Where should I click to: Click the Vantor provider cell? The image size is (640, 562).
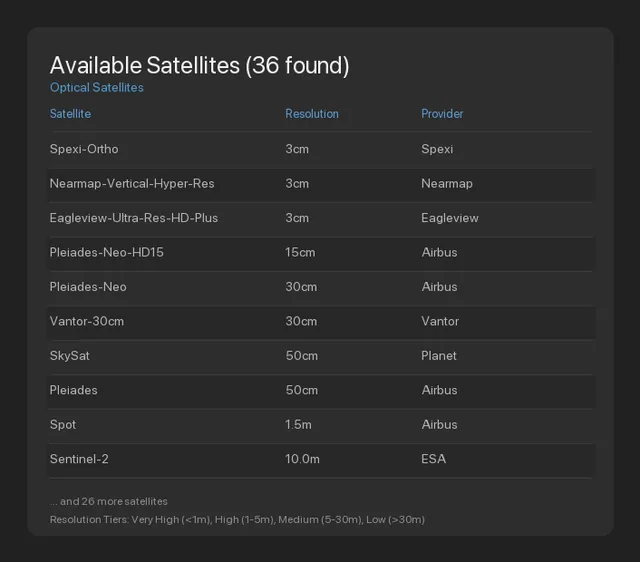(x=440, y=321)
